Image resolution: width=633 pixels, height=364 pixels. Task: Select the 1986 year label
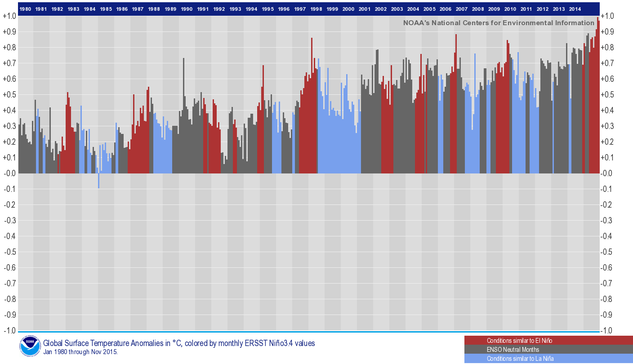tap(122, 9)
